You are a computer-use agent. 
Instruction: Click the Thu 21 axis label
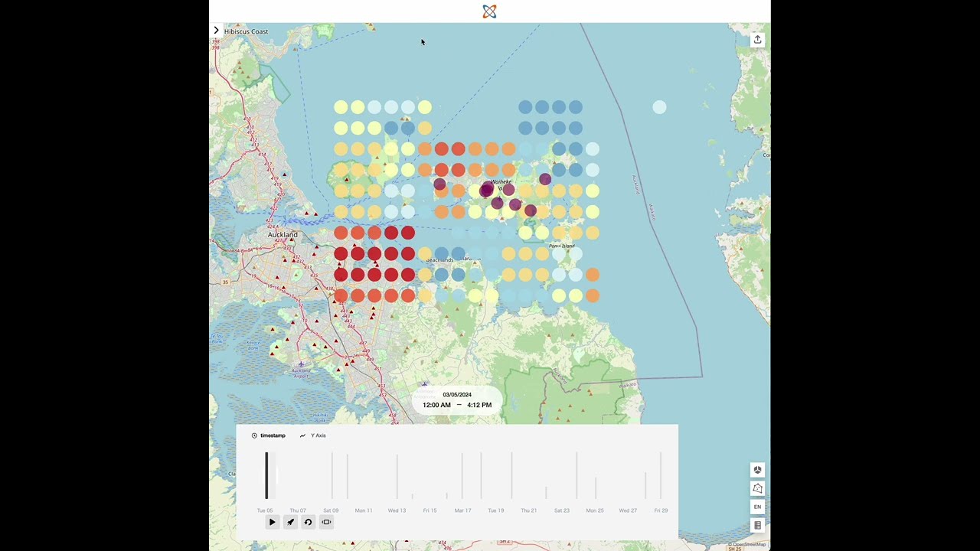pos(529,510)
